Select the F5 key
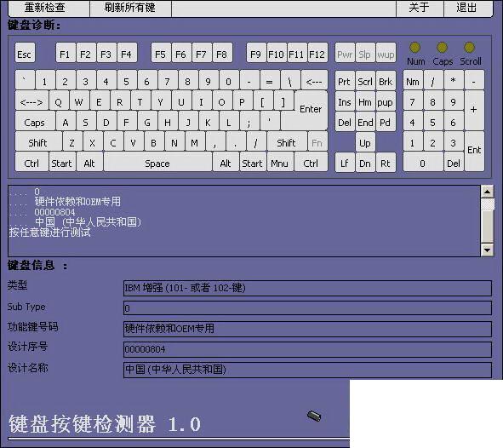The width and height of the screenshot is (503, 448). pos(160,54)
